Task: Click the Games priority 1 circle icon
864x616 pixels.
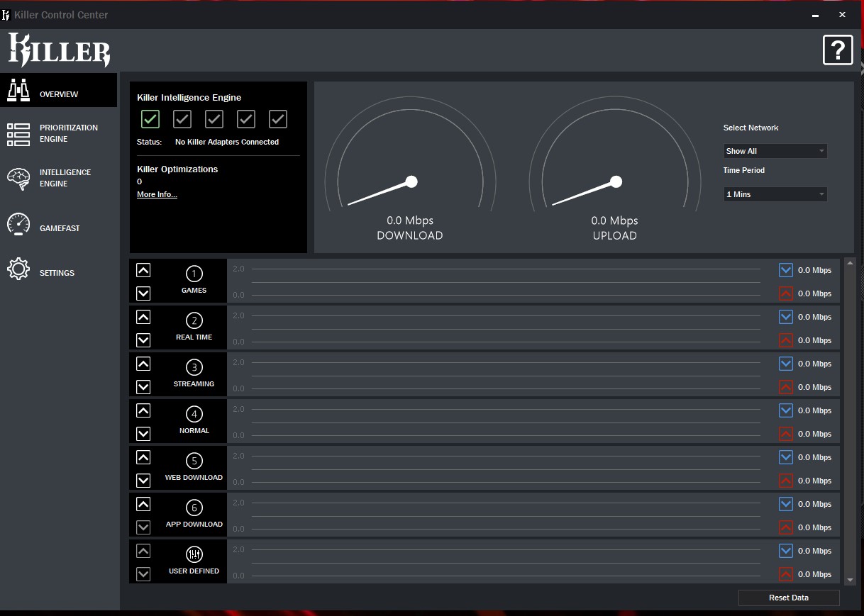Action: click(194, 274)
